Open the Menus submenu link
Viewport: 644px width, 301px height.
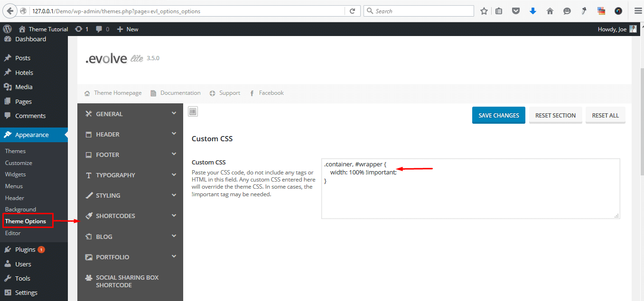[x=14, y=186]
